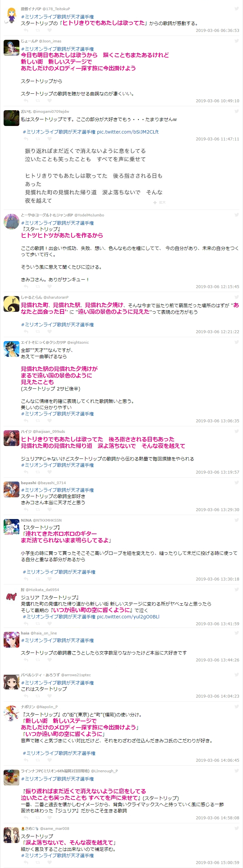This screenshot has width=243, height=868.
Task: Click the retweet icon under じょーんP's tweet
Action: 38,101
